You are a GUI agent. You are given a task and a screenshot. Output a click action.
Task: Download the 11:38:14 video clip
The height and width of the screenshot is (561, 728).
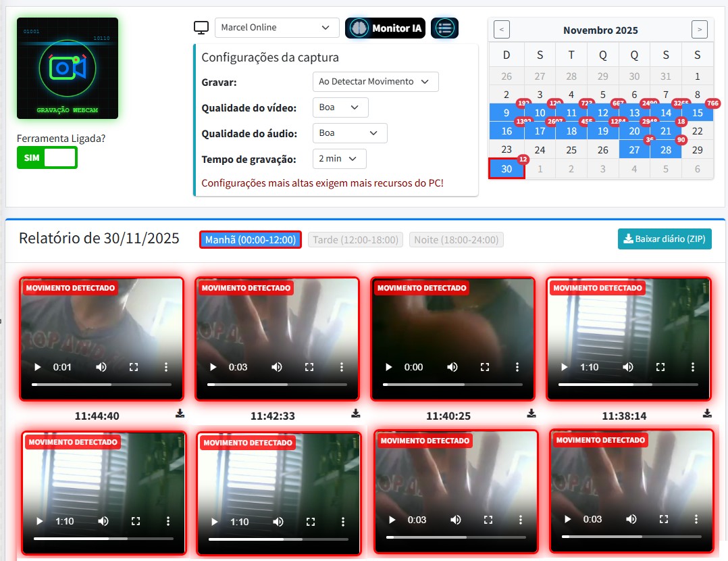point(707,414)
